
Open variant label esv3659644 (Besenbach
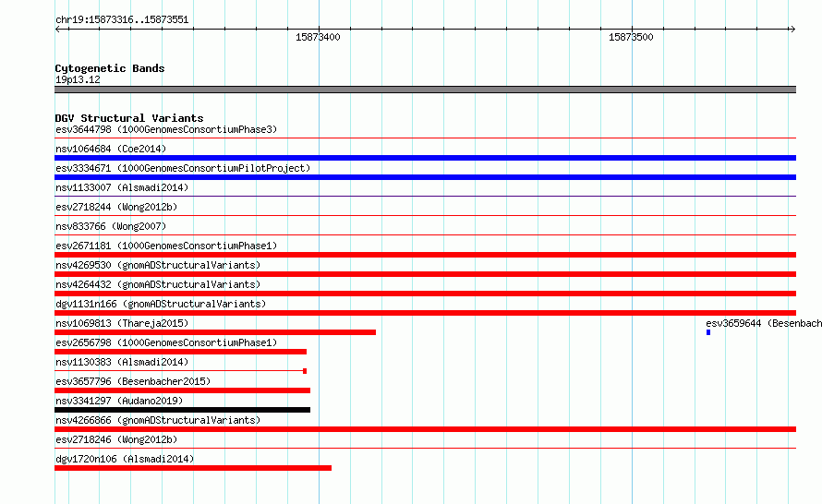pos(764,323)
